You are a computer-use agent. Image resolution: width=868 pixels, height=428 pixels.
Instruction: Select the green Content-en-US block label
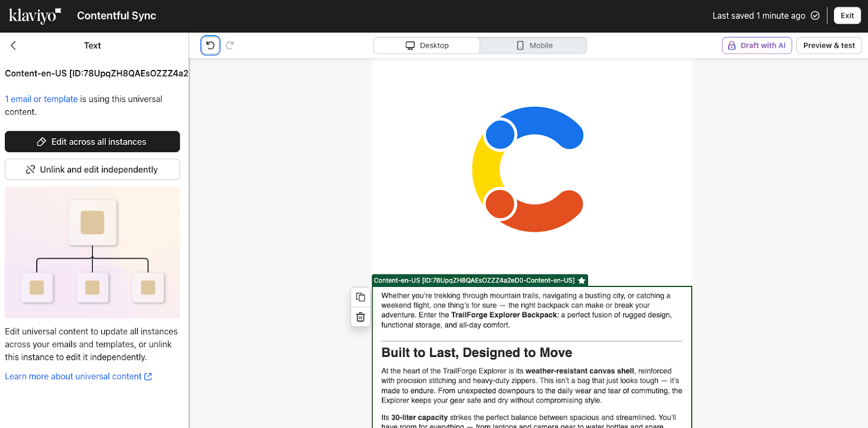(480, 280)
